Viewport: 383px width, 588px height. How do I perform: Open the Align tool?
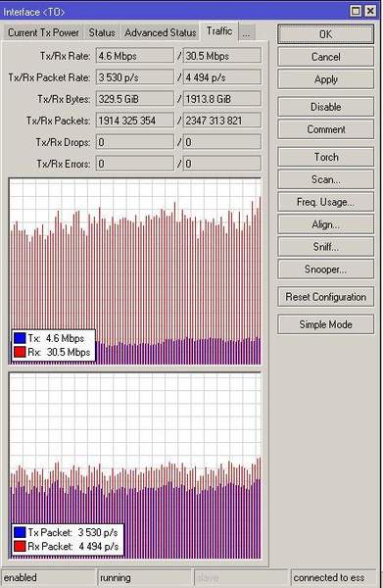325,224
